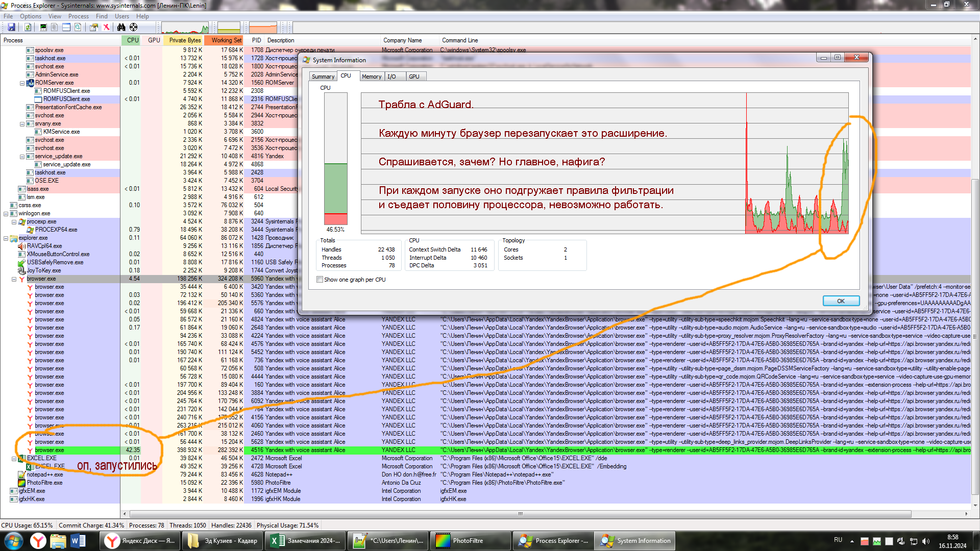Open the Options menu
The height and width of the screenshot is (551, 980).
point(31,16)
